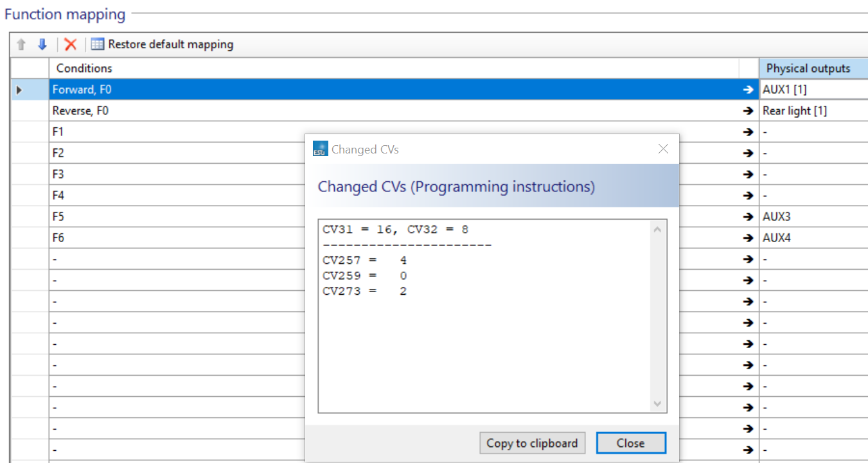
Task: Click the ESU icon in dialog title
Action: (x=320, y=149)
